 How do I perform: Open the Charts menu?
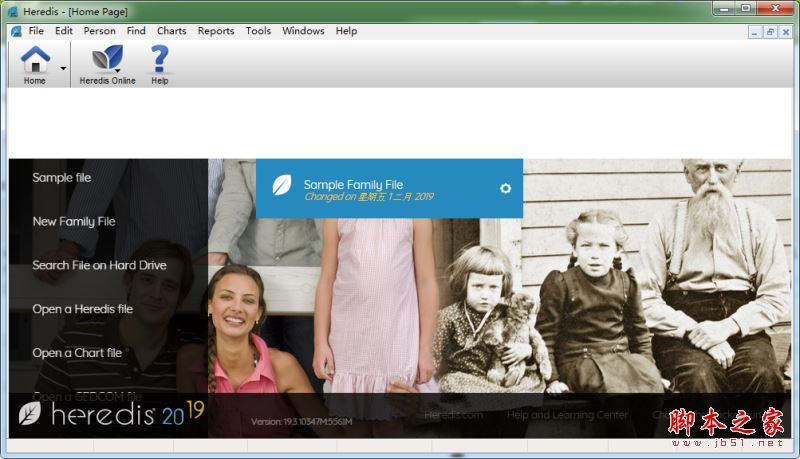[x=171, y=31]
